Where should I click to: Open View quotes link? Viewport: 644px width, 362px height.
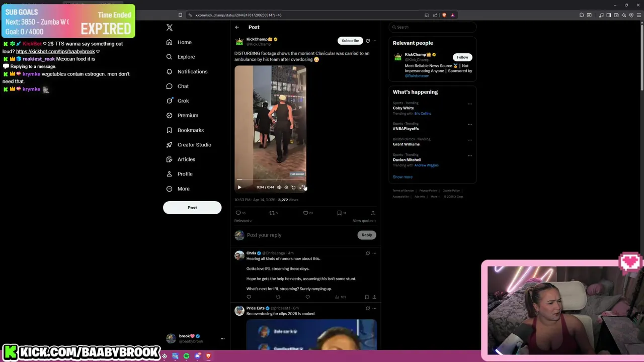pyautogui.click(x=364, y=221)
